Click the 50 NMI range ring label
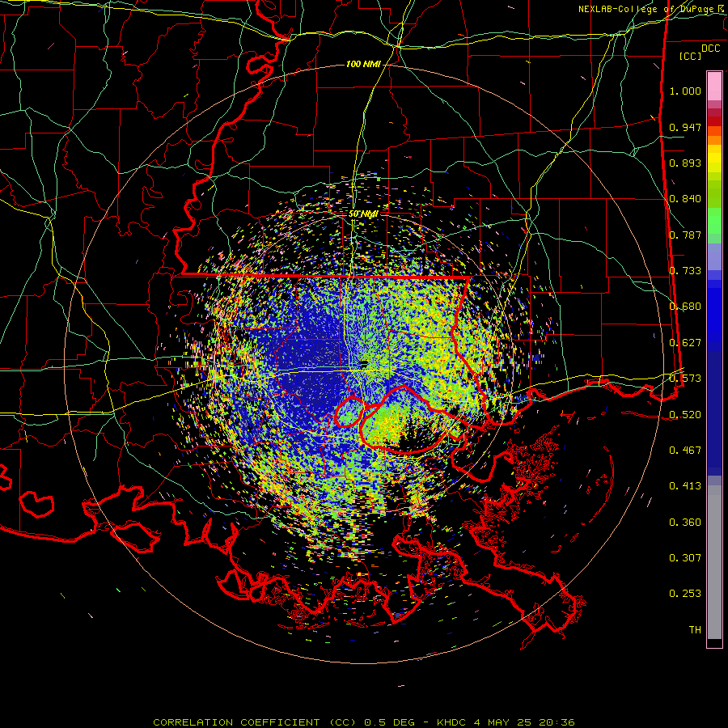 click(363, 214)
